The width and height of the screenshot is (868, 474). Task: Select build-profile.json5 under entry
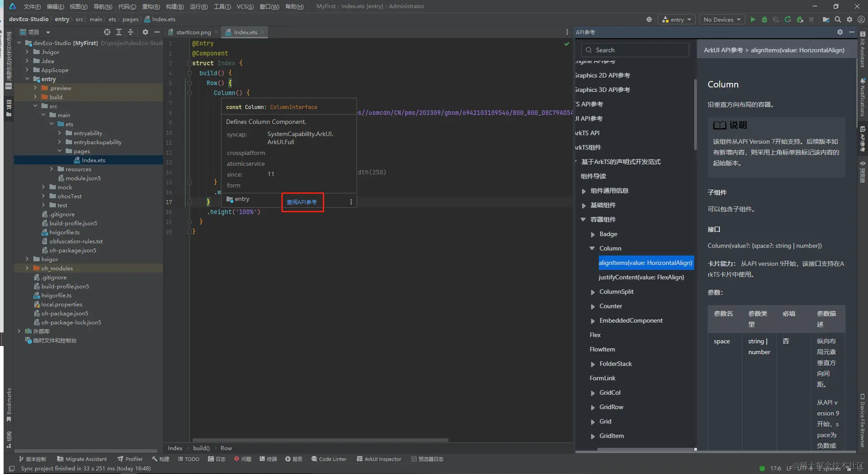point(73,223)
